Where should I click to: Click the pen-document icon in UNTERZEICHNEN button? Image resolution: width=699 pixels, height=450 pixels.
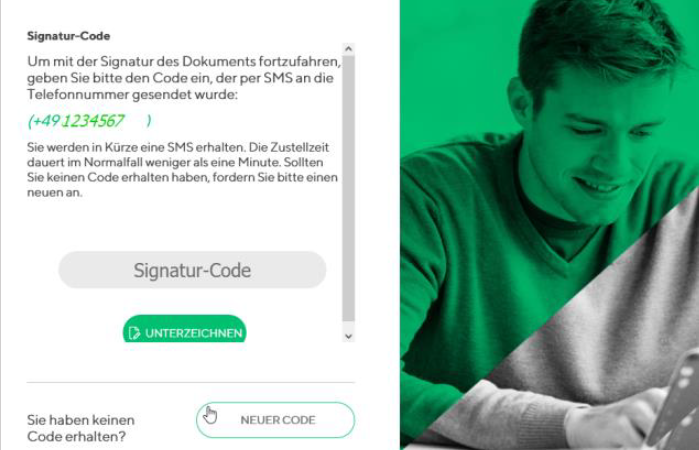134,333
